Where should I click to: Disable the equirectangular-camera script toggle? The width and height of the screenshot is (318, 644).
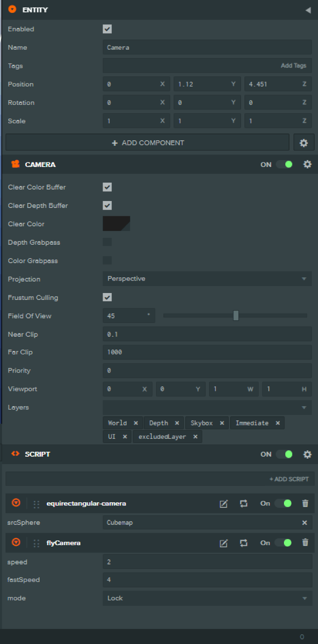pyautogui.click(x=283, y=504)
